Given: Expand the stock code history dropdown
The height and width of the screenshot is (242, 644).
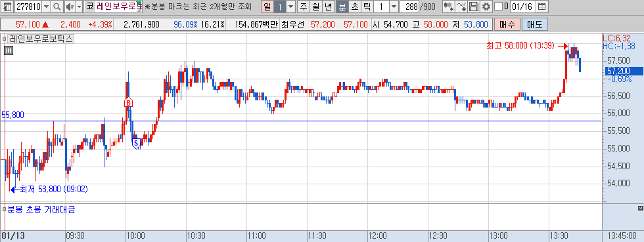Looking at the screenshot, I should pyautogui.click(x=46, y=7).
